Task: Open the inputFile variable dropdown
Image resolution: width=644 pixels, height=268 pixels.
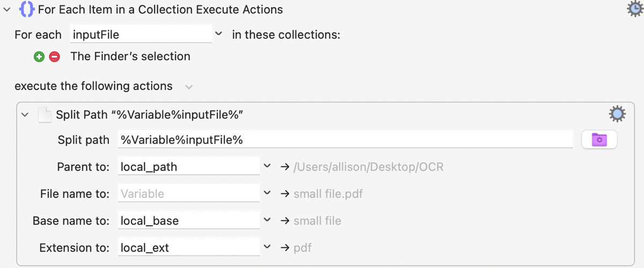Action: [x=218, y=34]
